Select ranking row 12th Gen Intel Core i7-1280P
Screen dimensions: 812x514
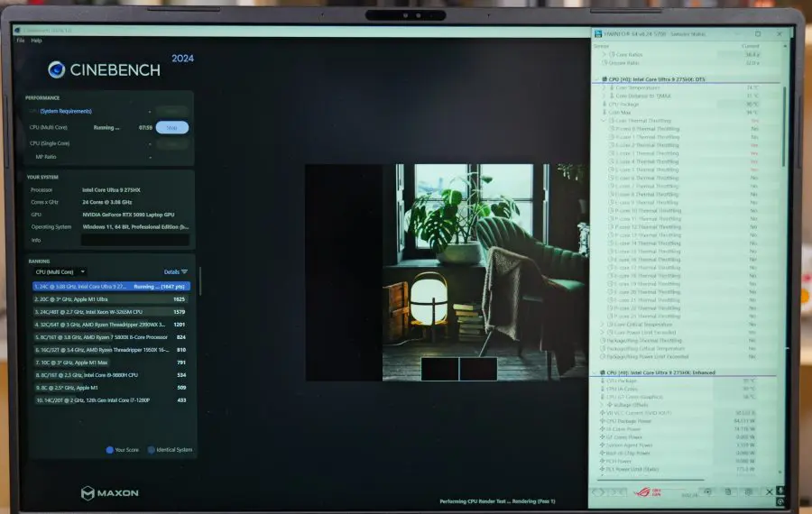tap(110, 400)
